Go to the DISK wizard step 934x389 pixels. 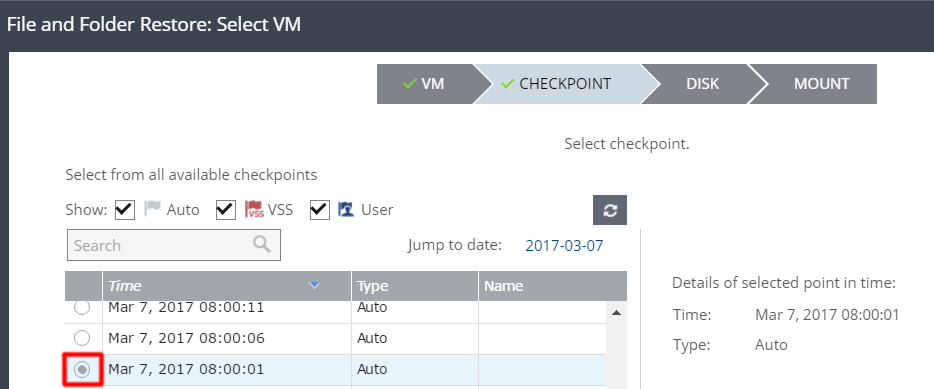click(x=702, y=84)
